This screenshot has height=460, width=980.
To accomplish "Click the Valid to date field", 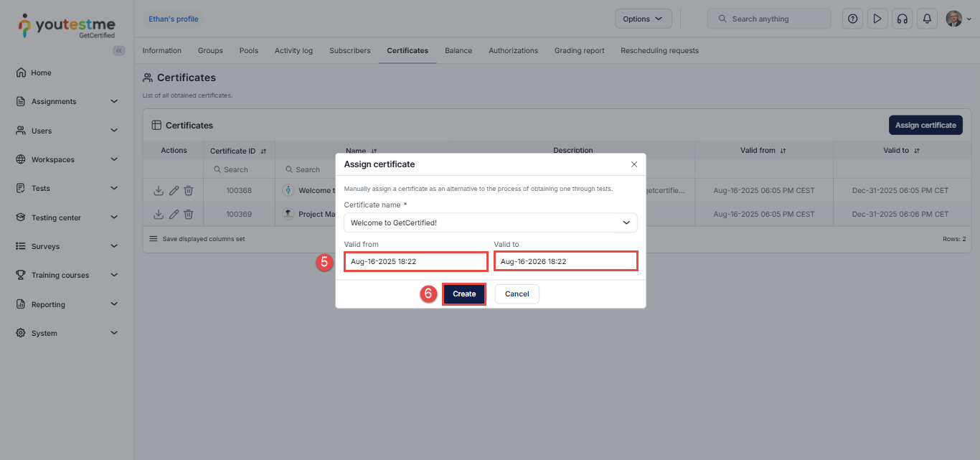I will (x=565, y=262).
